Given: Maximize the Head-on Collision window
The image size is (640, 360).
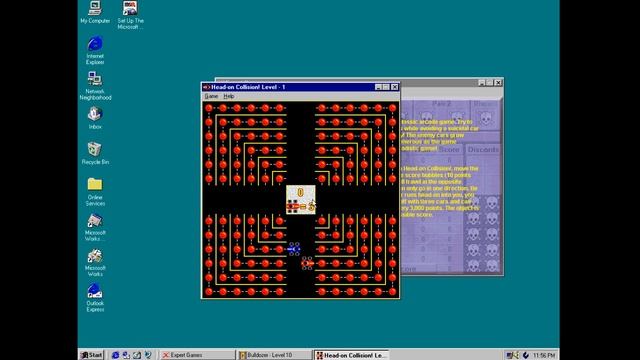Looking at the screenshot, I should tap(385, 87).
